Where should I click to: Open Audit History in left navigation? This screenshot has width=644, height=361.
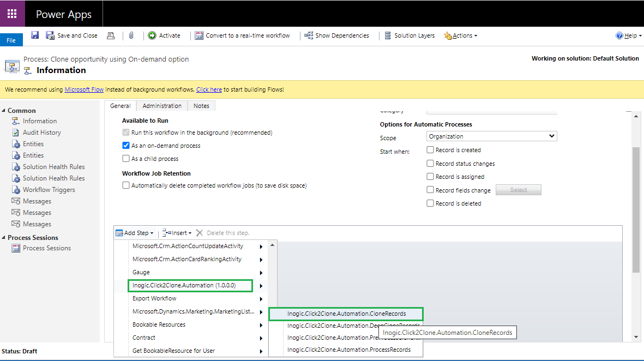tap(41, 133)
